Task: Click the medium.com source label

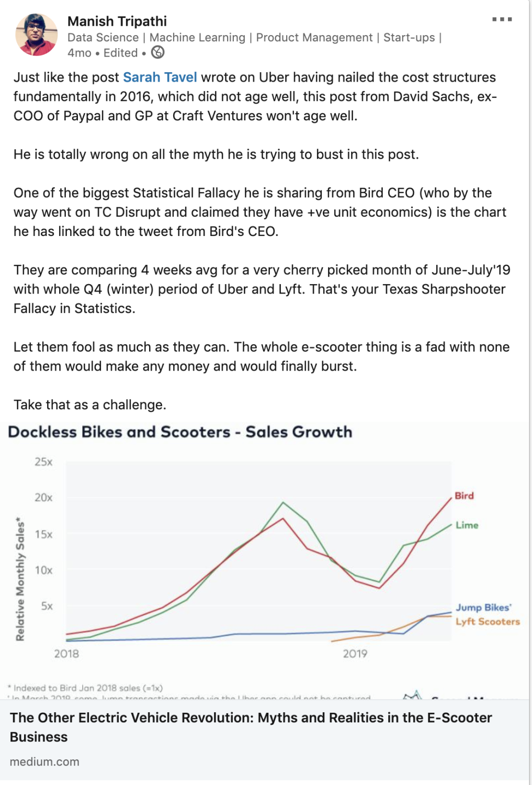Action: pyautogui.click(x=44, y=761)
